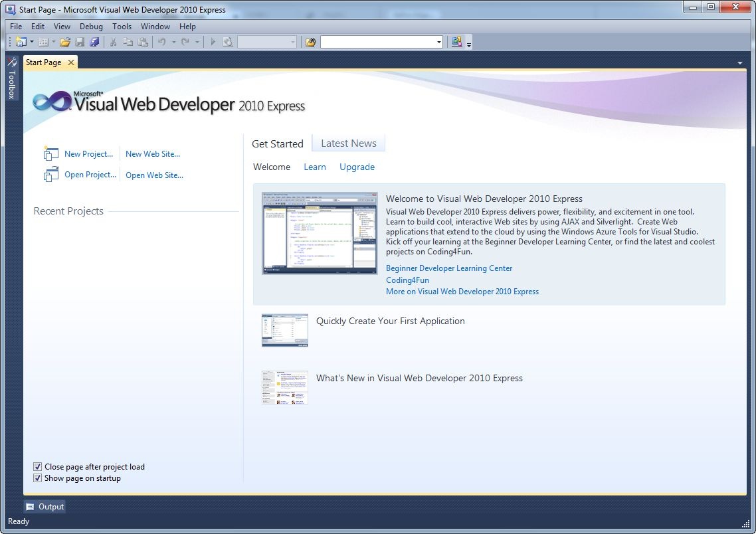Screen dimensions: 756x534
Task: Click the New Project toolbar icon
Action: (21, 42)
